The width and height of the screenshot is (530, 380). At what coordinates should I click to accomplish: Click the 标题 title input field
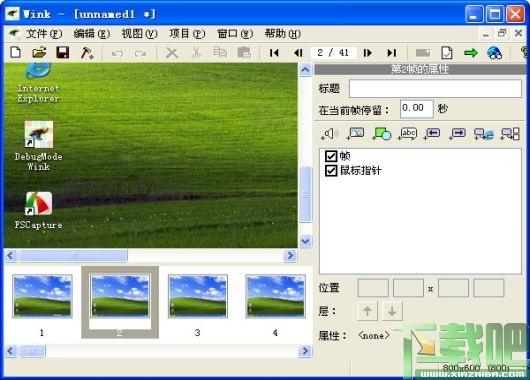(x=435, y=89)
